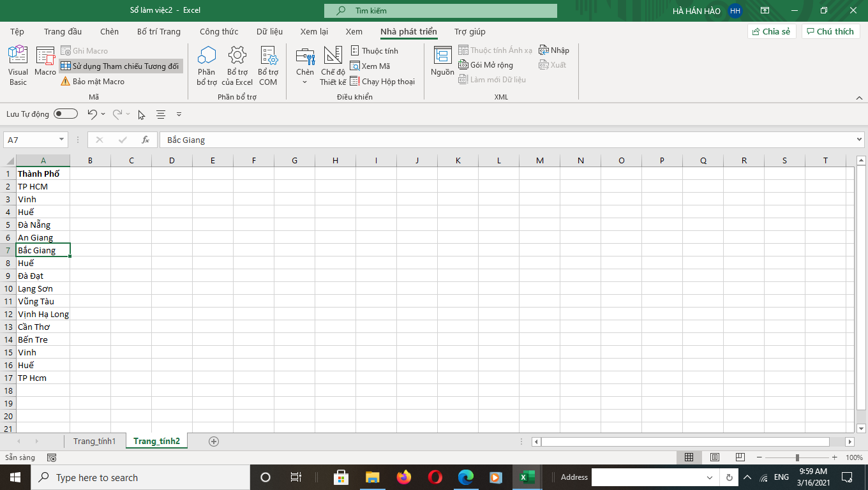Click the Chia sẻ share button
868x490 pixels.
tap(772, 31)
